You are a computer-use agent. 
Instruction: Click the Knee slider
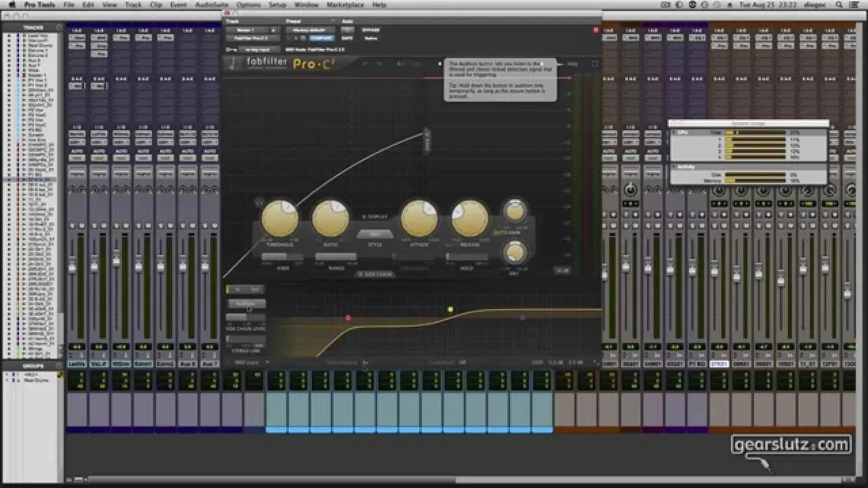pyautogui.click(x=283, y=257)
